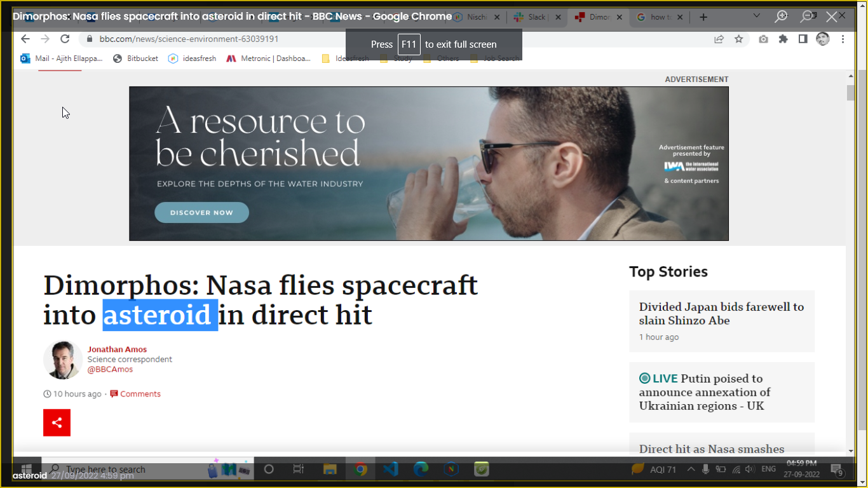Open the AQI 71 weather widget
The width and height of the screenshot is (868, 488).
pyautogui.click(x=654, y=470)
